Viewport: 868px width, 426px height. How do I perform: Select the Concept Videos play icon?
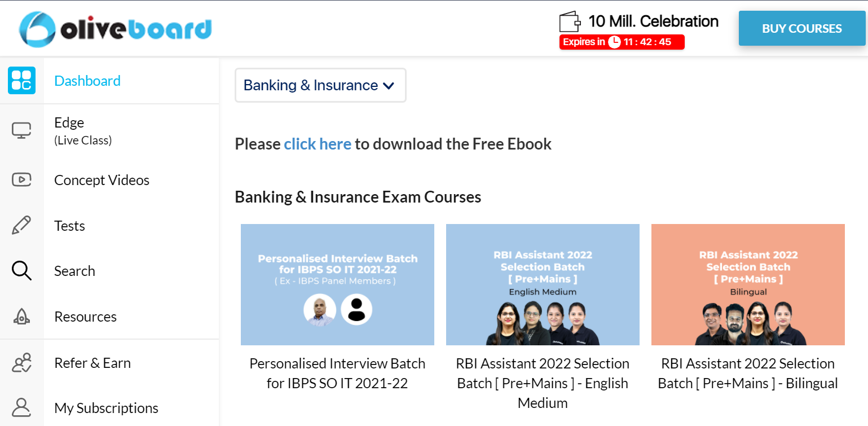[x=21, y=180]
